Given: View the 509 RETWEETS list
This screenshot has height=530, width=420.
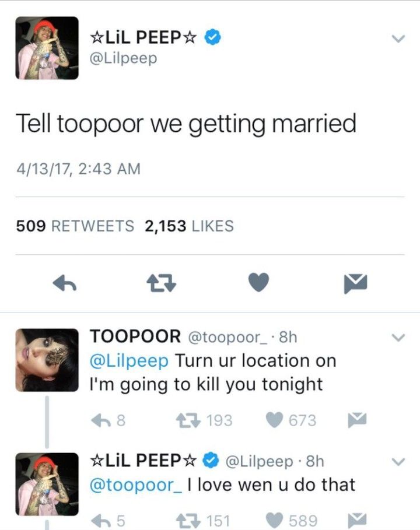Looking at the screenshot, I should [x=75, y=226].
